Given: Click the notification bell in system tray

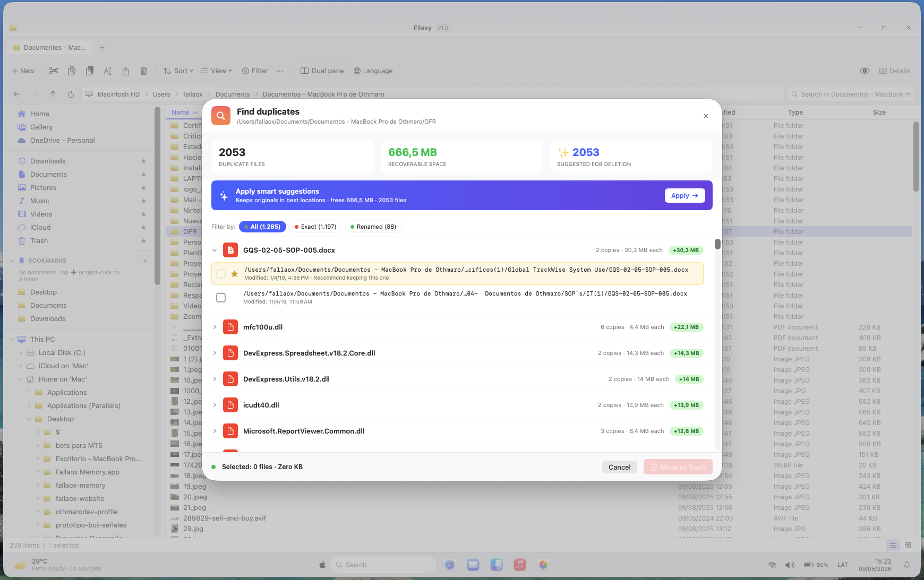Looking at the screenshot, I should pos(907,565).
